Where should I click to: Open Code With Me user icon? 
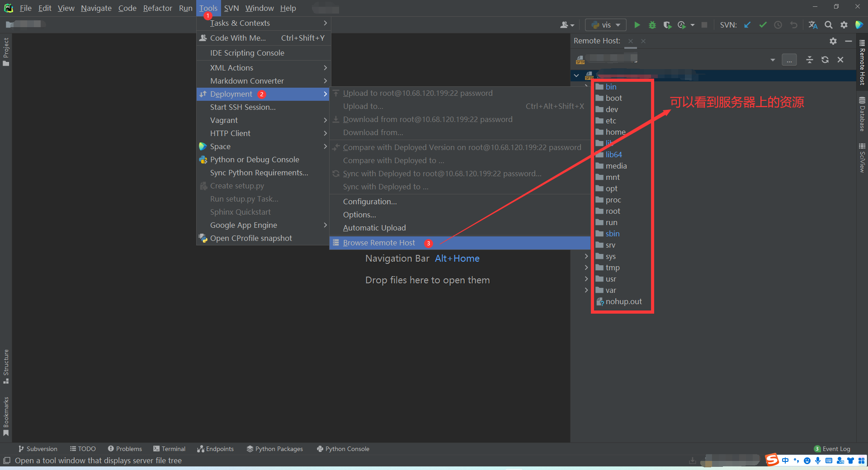(567, 25)
